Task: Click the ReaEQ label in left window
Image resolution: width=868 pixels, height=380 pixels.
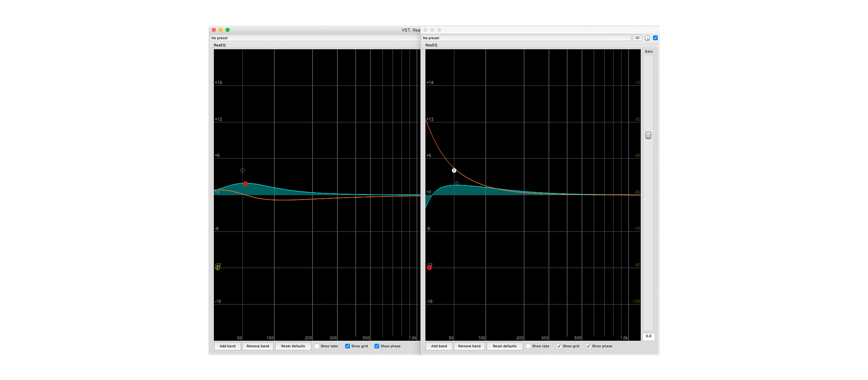Action: (220, 45)
